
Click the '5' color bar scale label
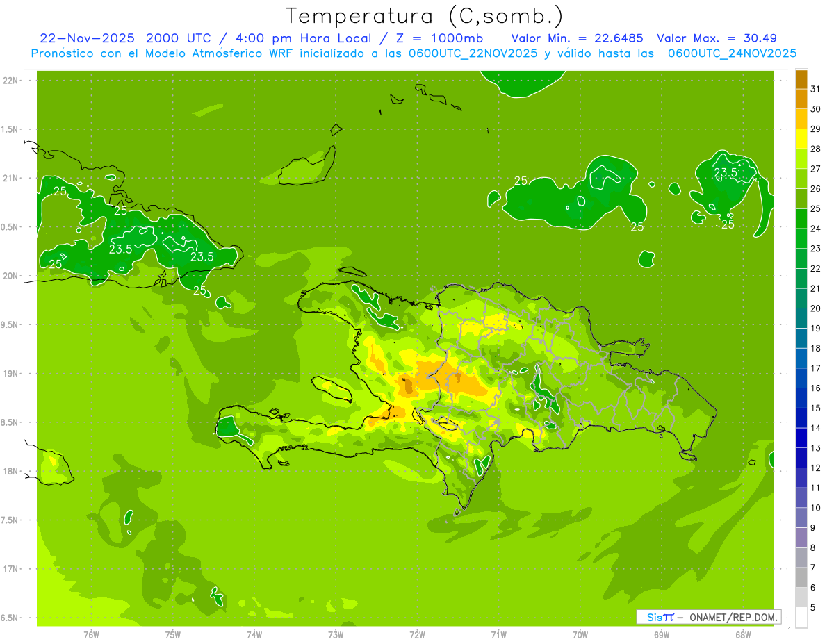[x=812, y=607]
